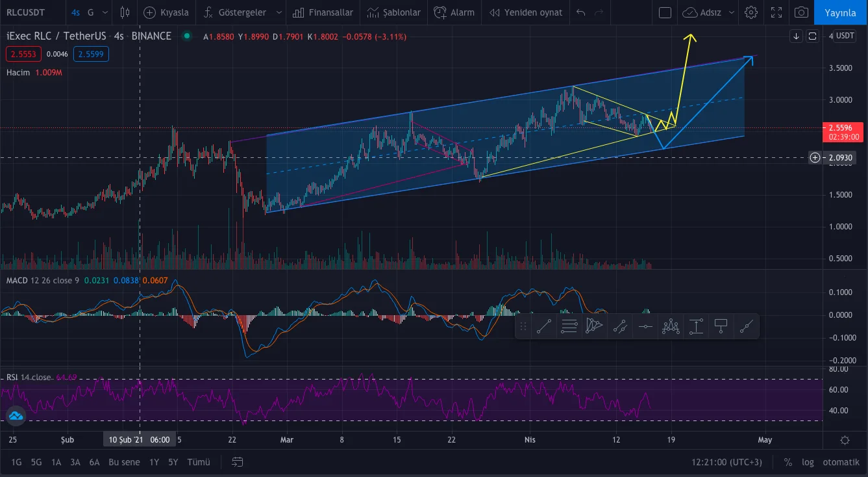
Task: Open time axis settings gear at bottom right
Action: point(845,440)
